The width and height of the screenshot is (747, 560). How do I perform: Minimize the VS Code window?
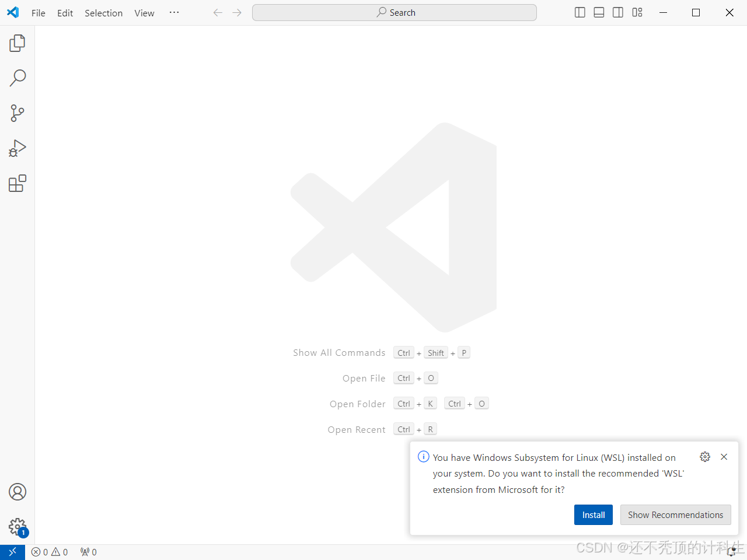[x=663, y=12]
